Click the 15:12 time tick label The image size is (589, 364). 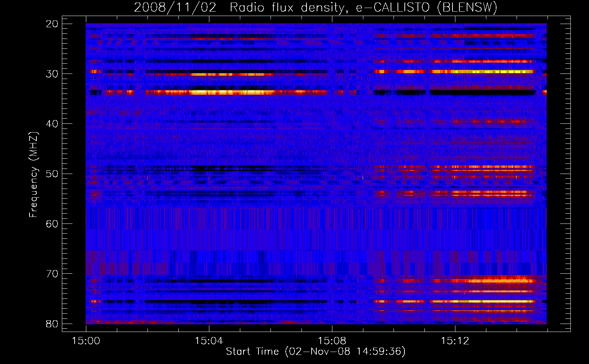tap(455, 341)
